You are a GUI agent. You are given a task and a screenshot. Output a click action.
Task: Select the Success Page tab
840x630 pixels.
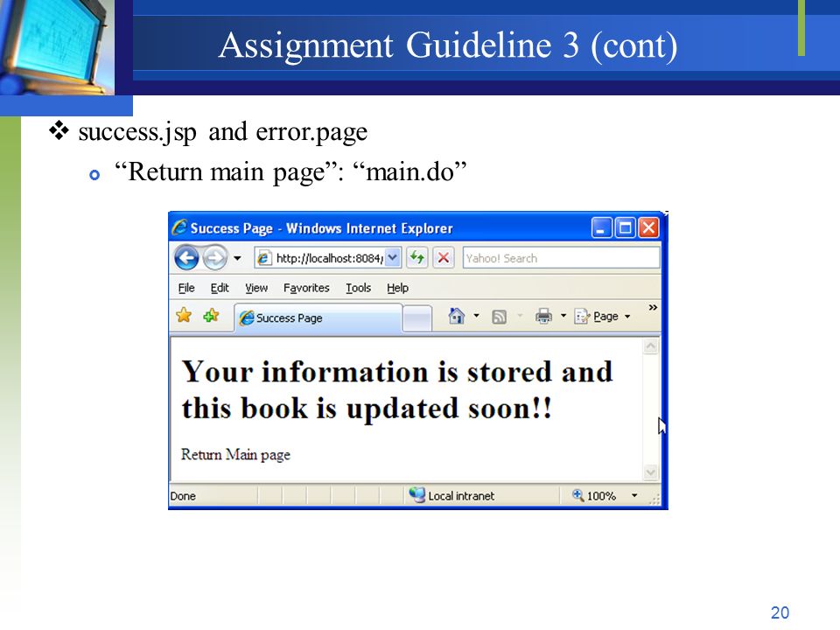[318, 318]
